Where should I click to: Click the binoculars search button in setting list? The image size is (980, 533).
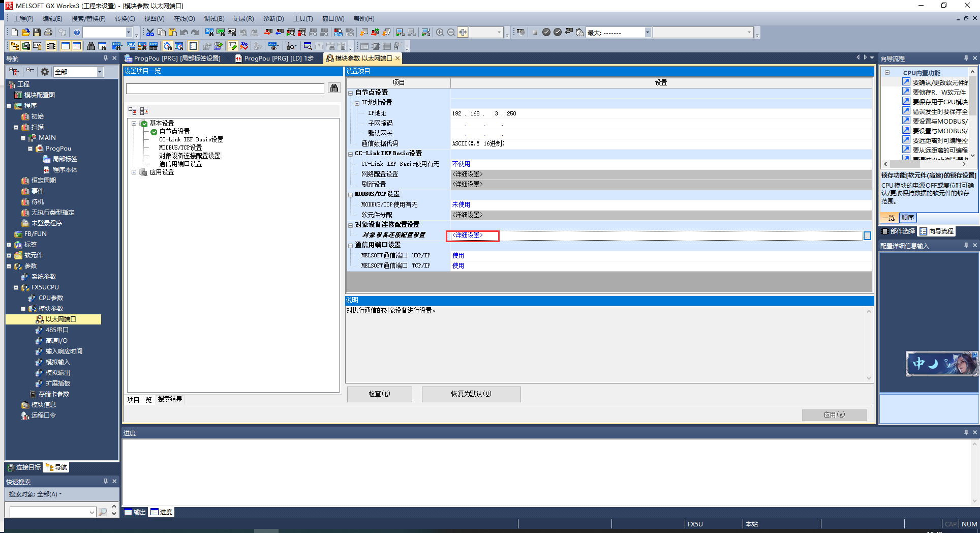pos(333,88)
